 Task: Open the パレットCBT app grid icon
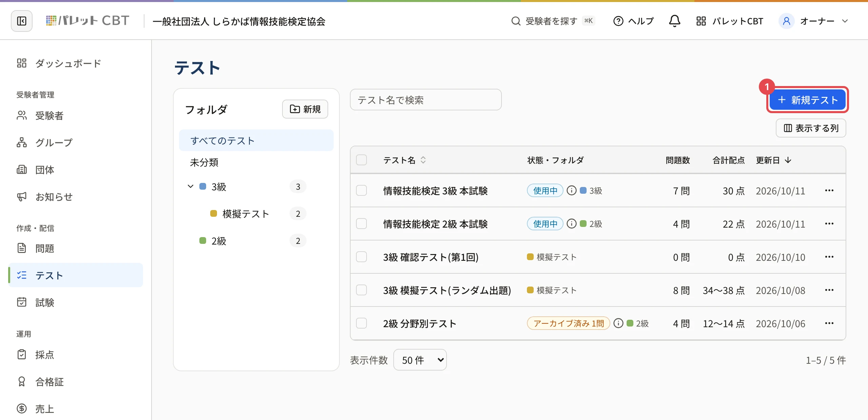pos(701,21)
